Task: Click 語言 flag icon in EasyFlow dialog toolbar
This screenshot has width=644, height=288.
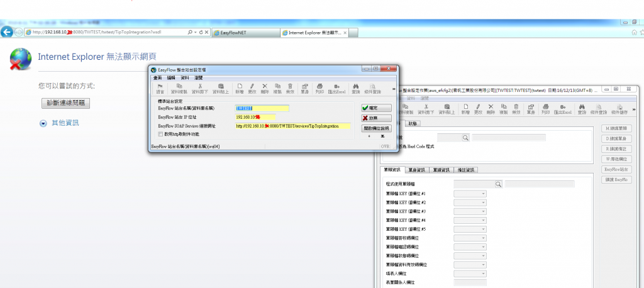Action: coord(160,88)
